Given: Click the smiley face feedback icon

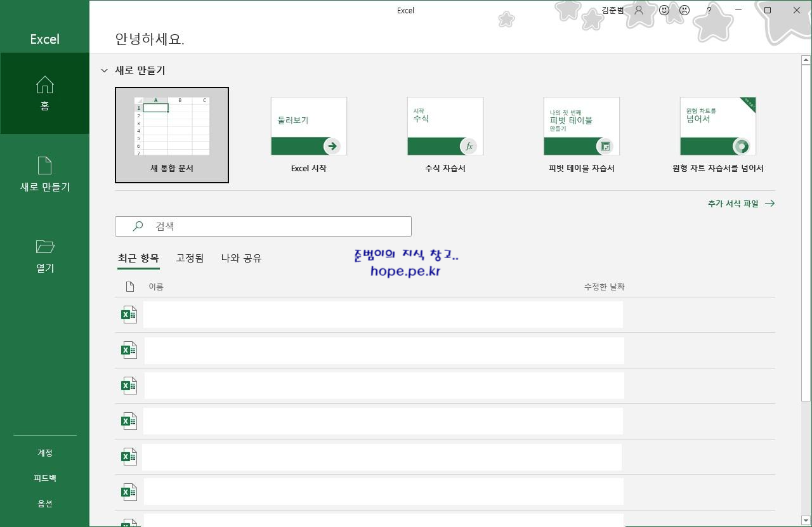Looking at the screenshot, I should [664, 10].
